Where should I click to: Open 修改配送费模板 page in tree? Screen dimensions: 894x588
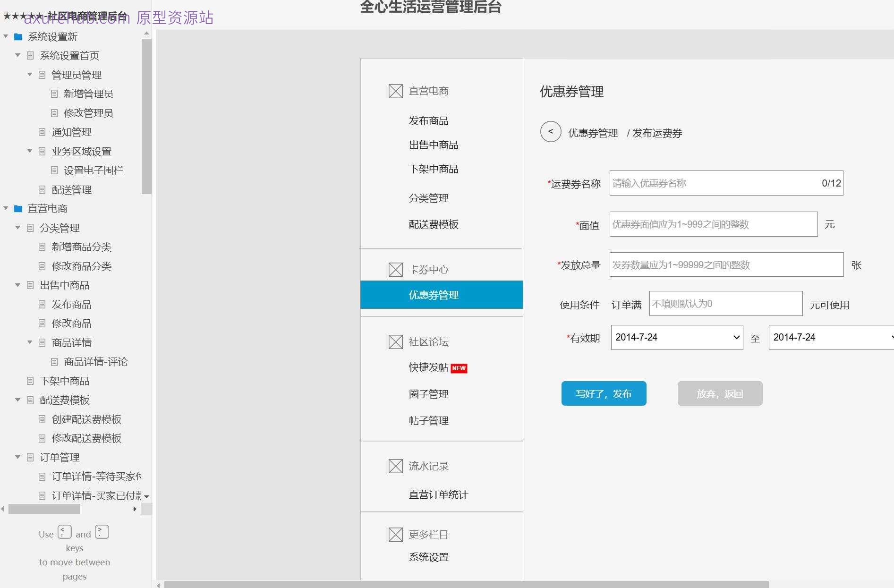pos(86,438)
